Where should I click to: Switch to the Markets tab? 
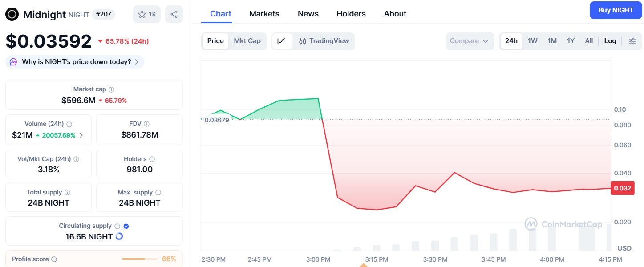pyautogui.click(x=264, y=13)
